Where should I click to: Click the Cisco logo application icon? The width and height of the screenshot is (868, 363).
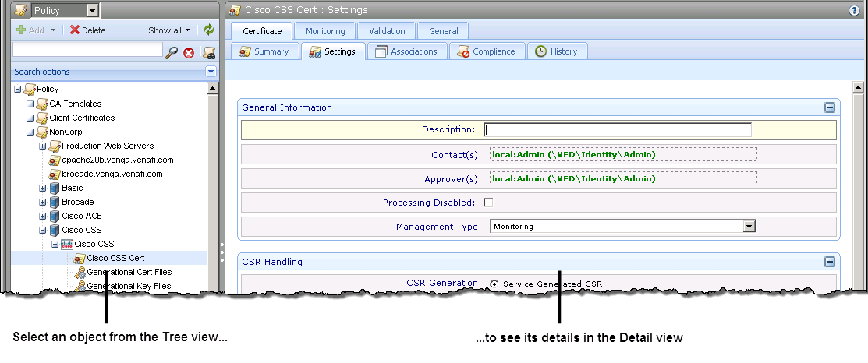click(x=67, y=245)
